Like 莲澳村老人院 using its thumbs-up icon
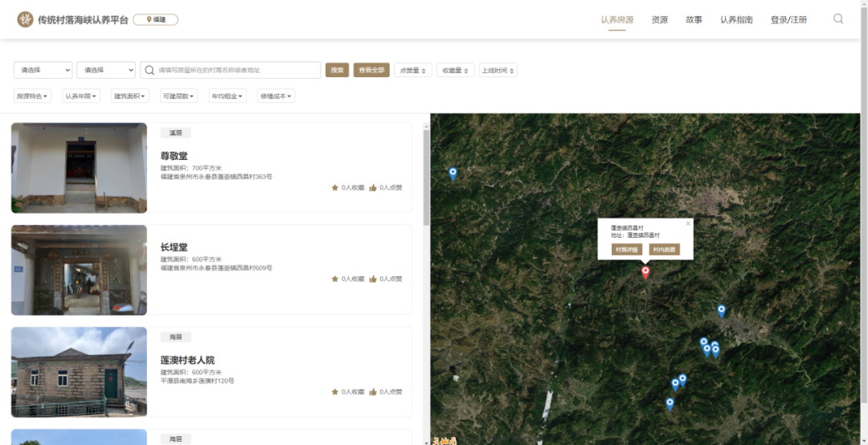The image size is (868, 445). 373,392
